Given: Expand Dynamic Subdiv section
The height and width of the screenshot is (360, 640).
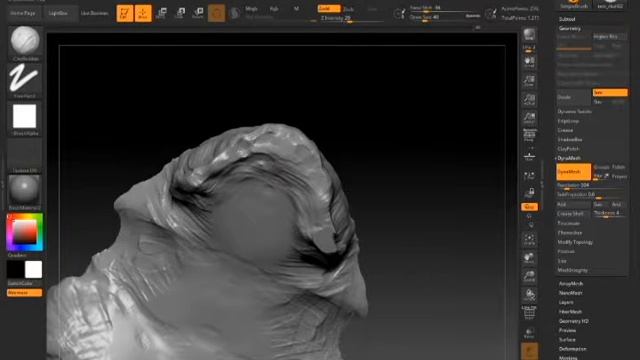Looking at the screenshot, I should pyautogui.click(x=575, y=111).
